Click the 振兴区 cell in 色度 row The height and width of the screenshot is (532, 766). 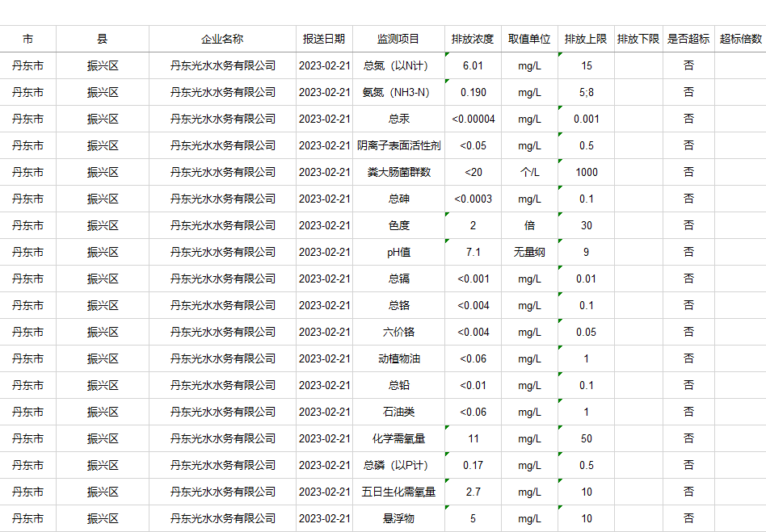point(103,225)
